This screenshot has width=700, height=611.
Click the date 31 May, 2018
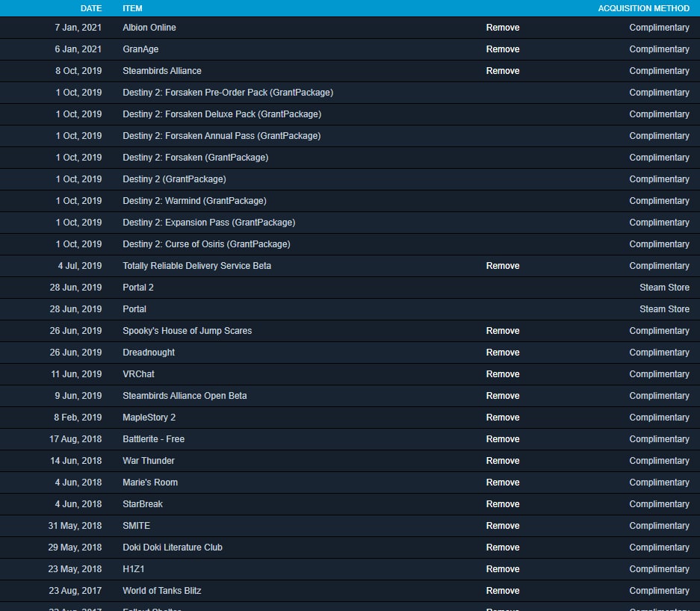[x=75, y=526]
